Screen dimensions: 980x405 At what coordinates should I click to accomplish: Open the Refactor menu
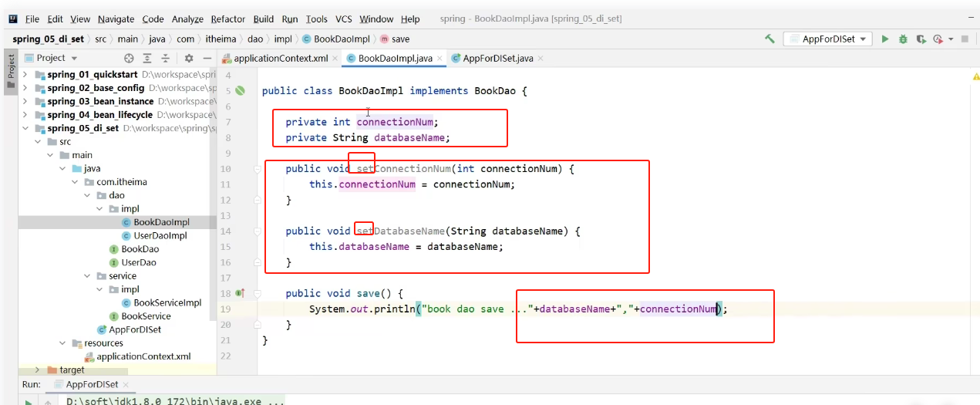click(228, 19)
